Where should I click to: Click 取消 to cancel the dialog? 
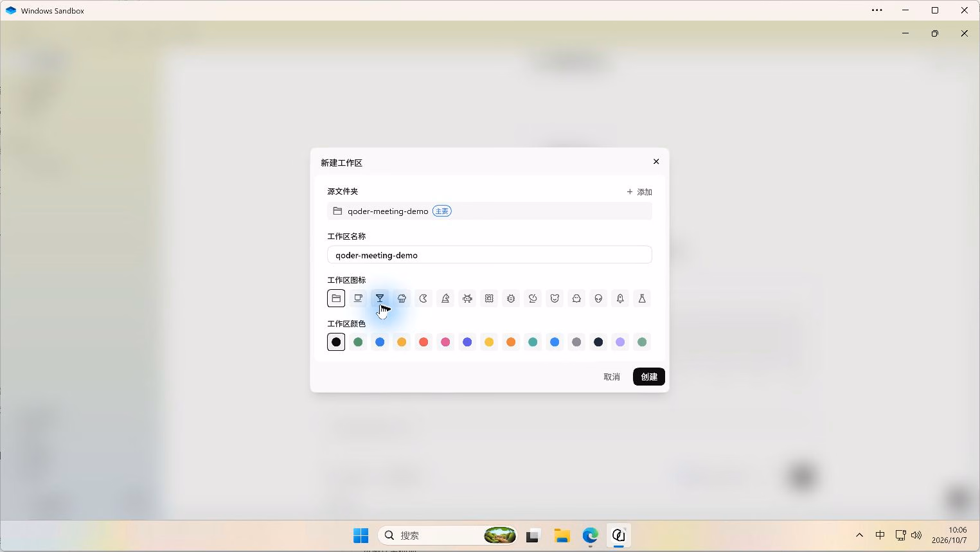pos(612,377)
